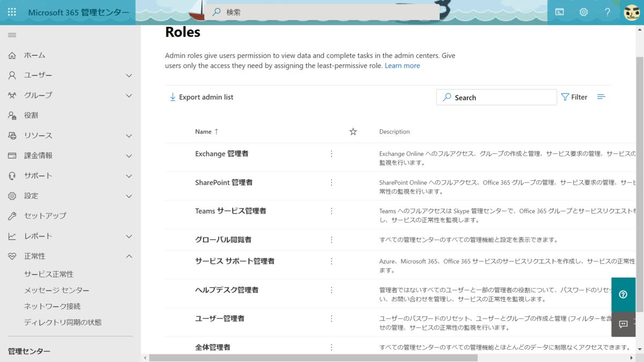Open the Teams サービス管理者 role
The image size is (644, 362).
tap(231, 211)
